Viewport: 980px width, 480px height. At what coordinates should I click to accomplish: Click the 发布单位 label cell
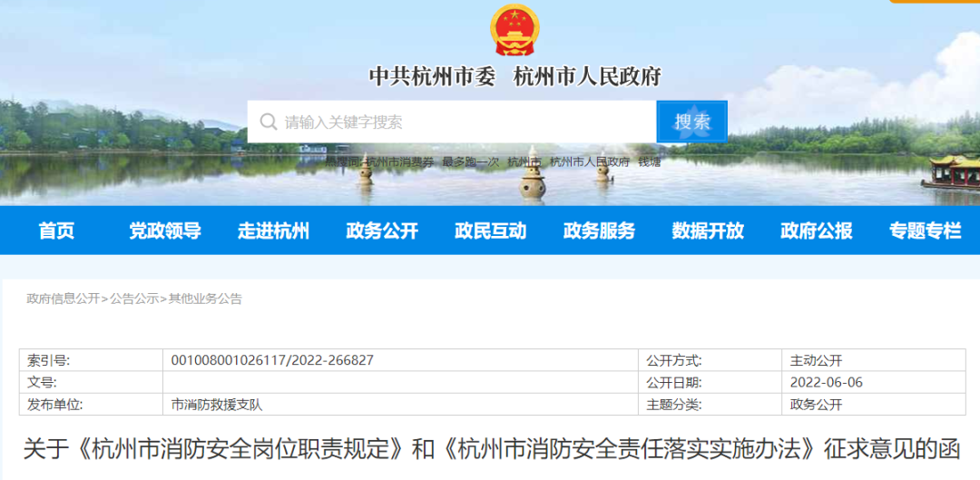pyautogui.click(x=92, y=405)
